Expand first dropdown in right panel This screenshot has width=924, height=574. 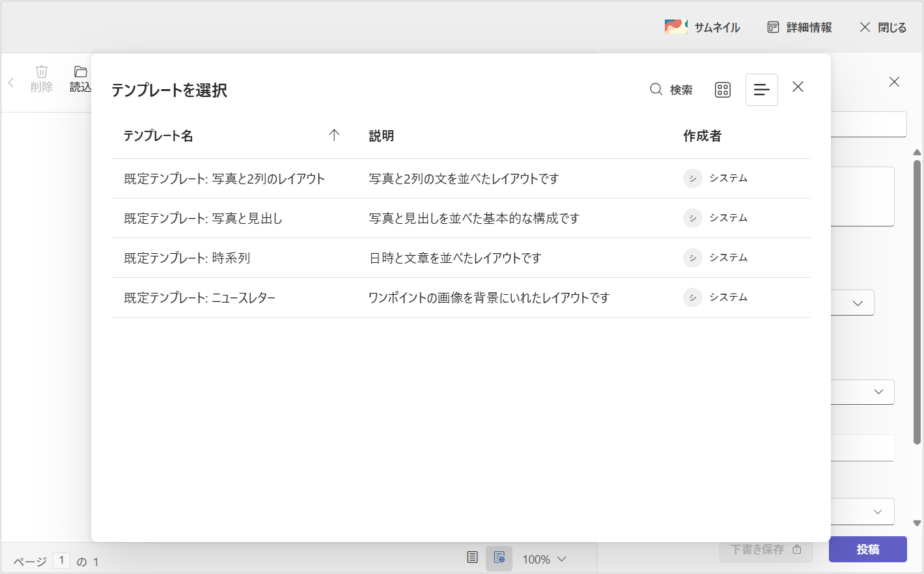[x=858, y=303]
